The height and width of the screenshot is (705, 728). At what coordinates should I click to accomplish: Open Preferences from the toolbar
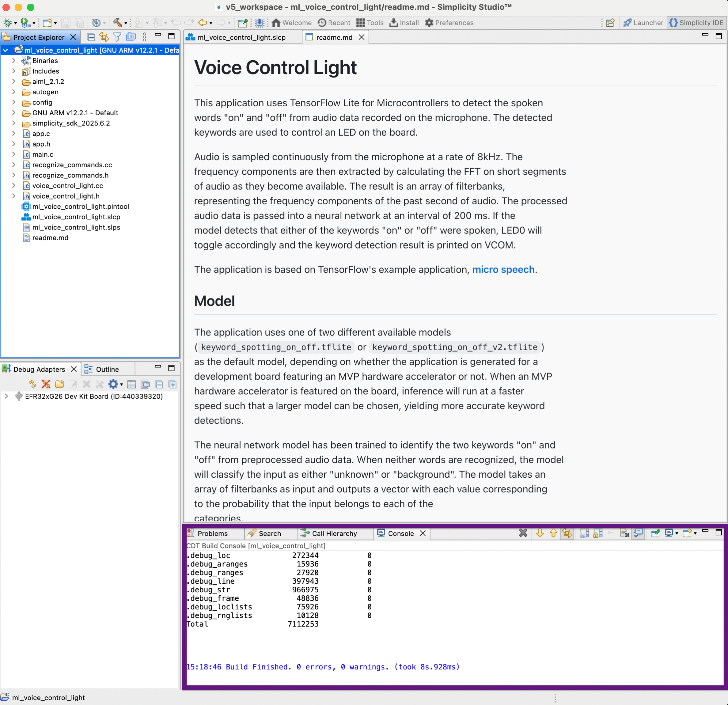(x=449, y=23)
